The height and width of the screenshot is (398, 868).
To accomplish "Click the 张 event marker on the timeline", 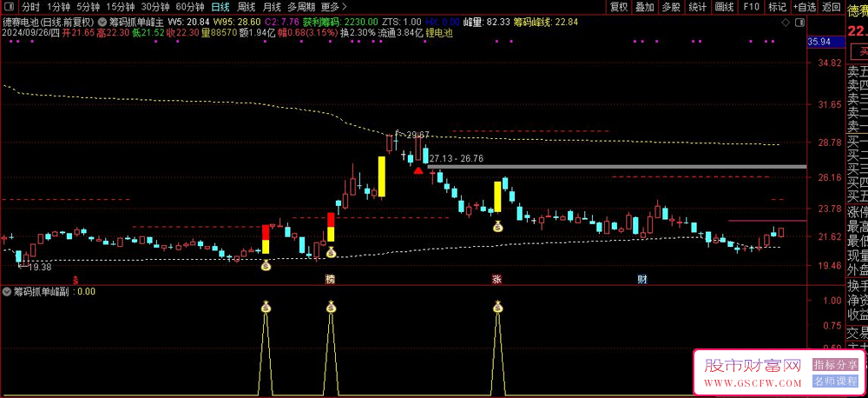I will [x=496, y=279].
